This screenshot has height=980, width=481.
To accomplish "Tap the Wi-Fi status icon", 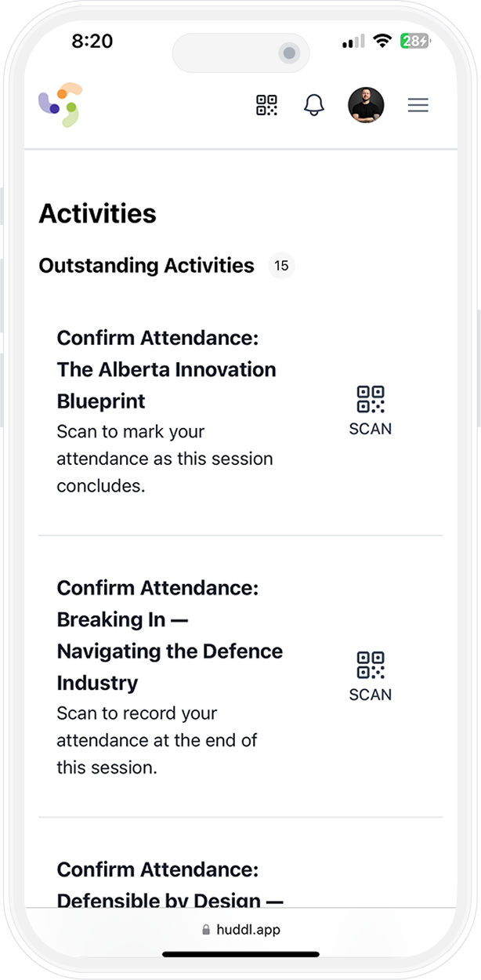I will pyautogui.click(x=382, y=40).
